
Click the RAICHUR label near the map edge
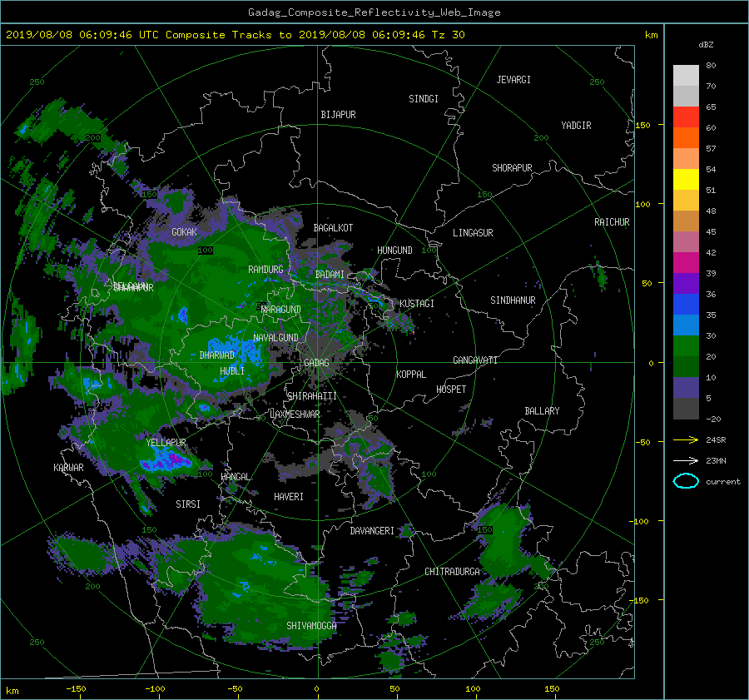[612, 222]
